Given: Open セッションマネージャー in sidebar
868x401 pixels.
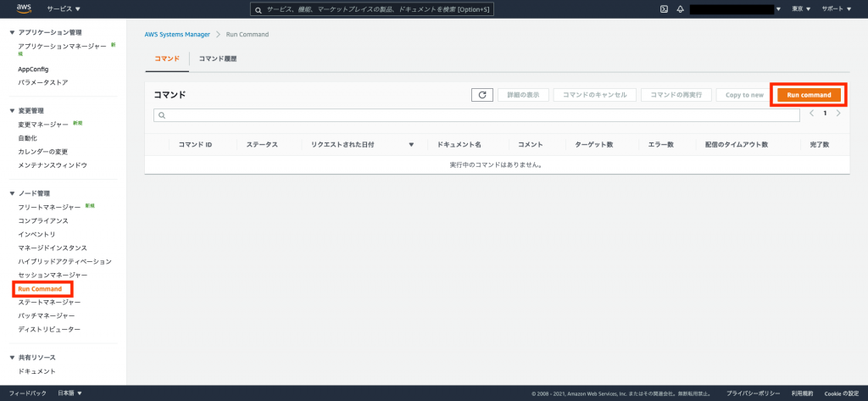Looking at the screenshot, I should [x=53, y=275].
